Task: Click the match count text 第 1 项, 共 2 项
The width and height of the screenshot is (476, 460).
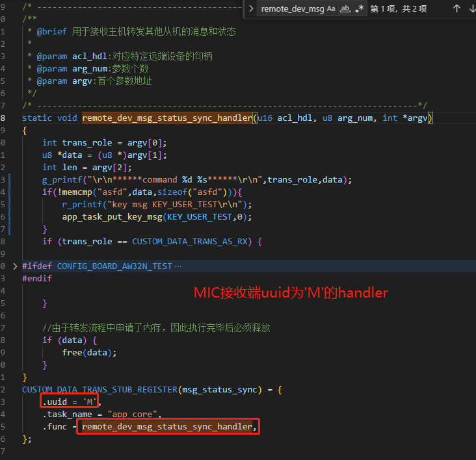Action: tap(398, 9)
